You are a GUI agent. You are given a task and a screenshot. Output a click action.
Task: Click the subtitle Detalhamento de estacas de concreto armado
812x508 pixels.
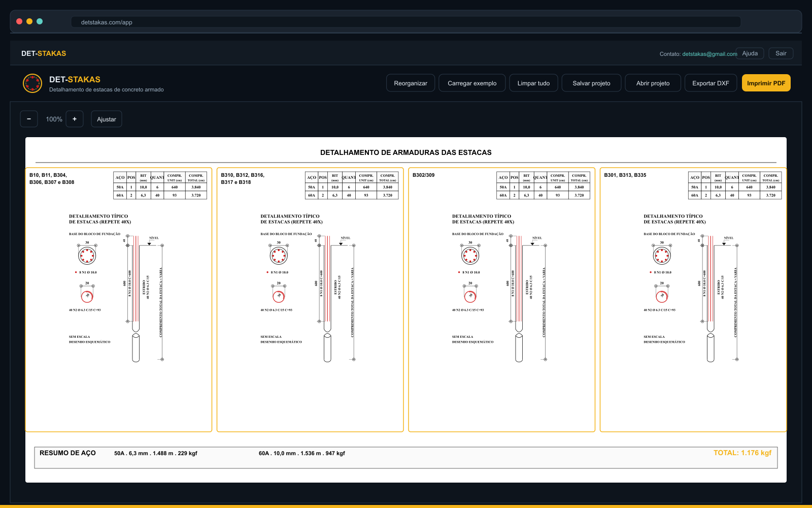coord(107,89)
